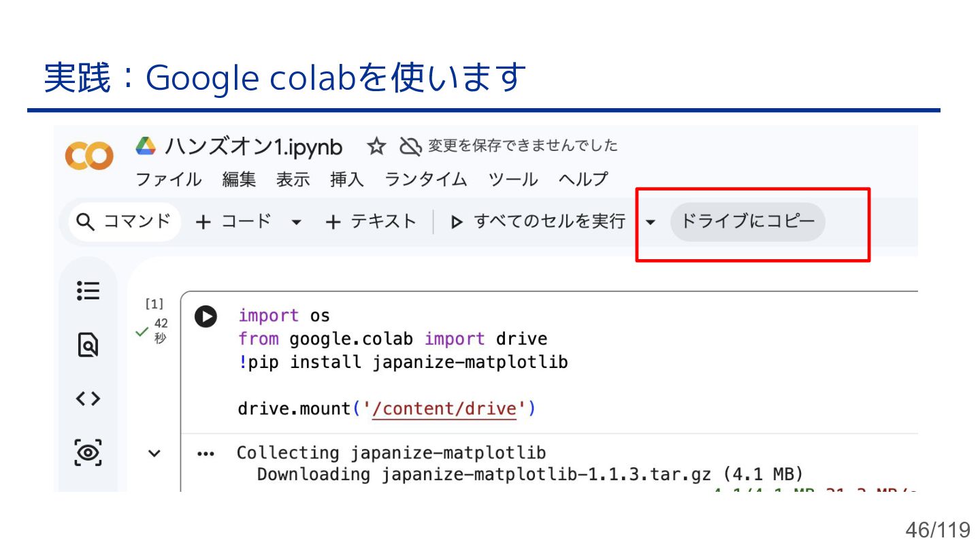Viewport: 980px width, 551px height.
Task: Click すべてのセルを実行 to run all cells
Action: pyautogui.click(x=538, y=222)
